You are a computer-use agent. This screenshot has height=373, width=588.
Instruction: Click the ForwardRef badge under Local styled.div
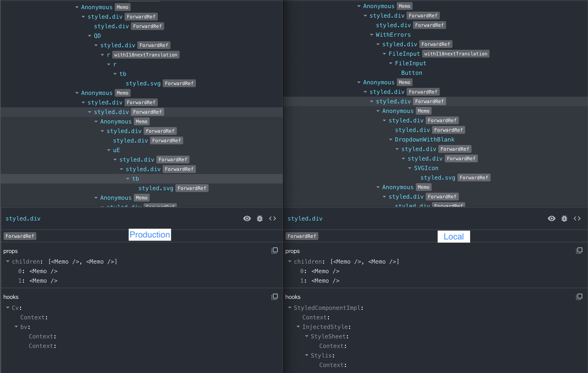[302, 236]
